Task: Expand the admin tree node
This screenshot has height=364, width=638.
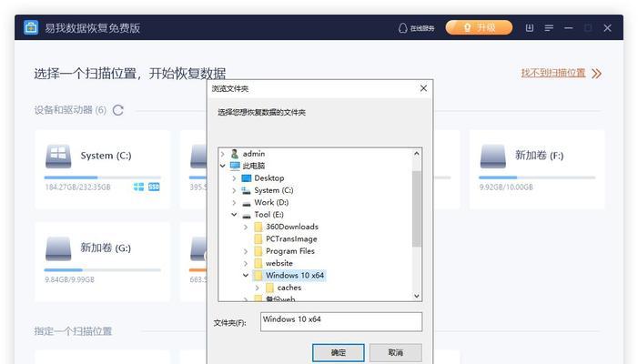Action: point(223,154)
